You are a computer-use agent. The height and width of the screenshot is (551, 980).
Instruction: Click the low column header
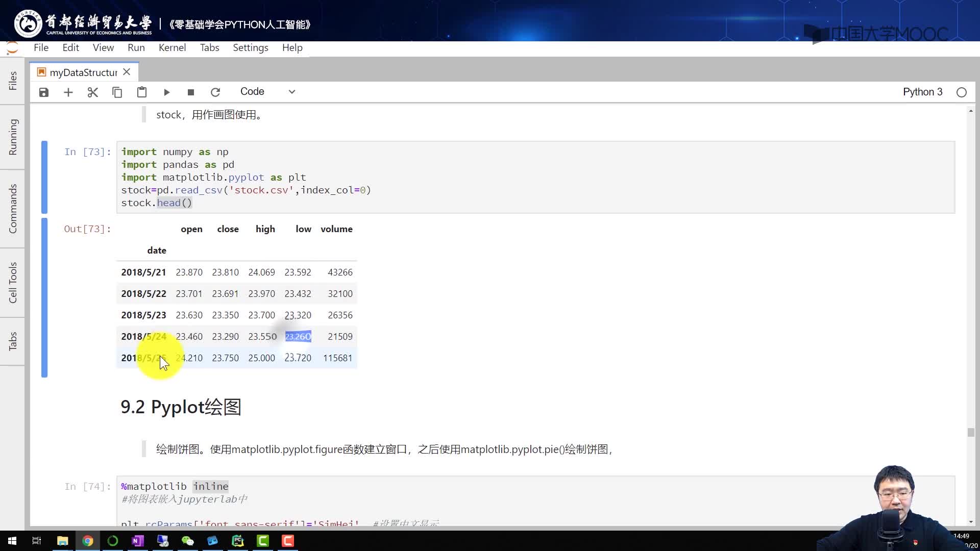tap(303, 229)
